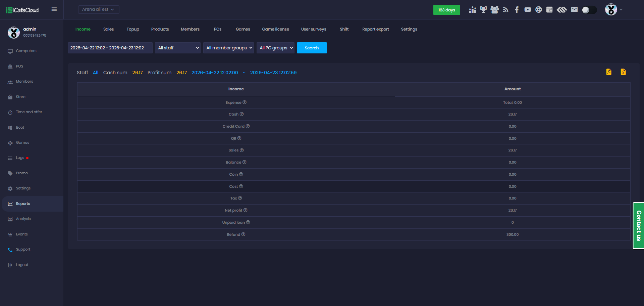Switch to the Topup tab
The width and height of the screenshot is (644, 306).
click(x=133, y=29)
